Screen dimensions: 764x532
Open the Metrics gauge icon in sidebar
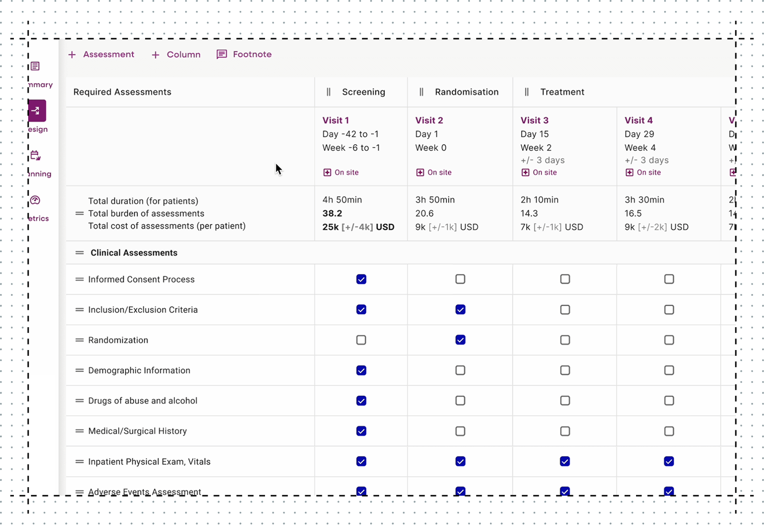tap(35, 200)
